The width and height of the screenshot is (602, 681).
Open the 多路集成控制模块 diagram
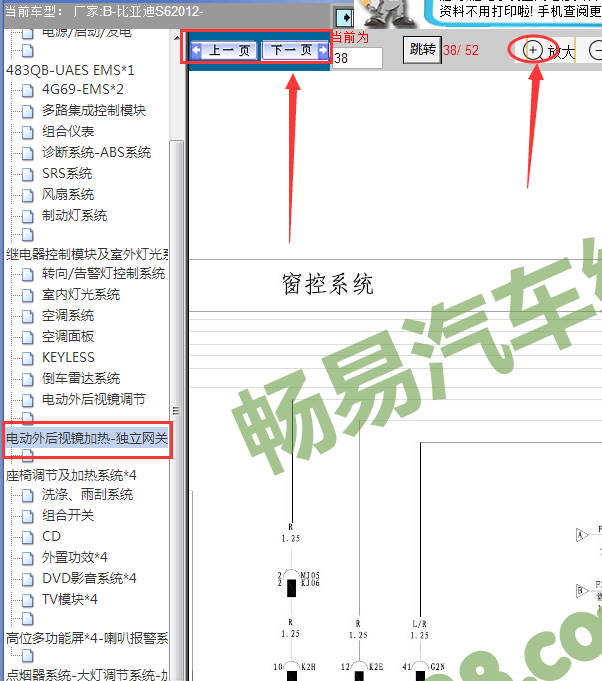[x=94, y=110]
